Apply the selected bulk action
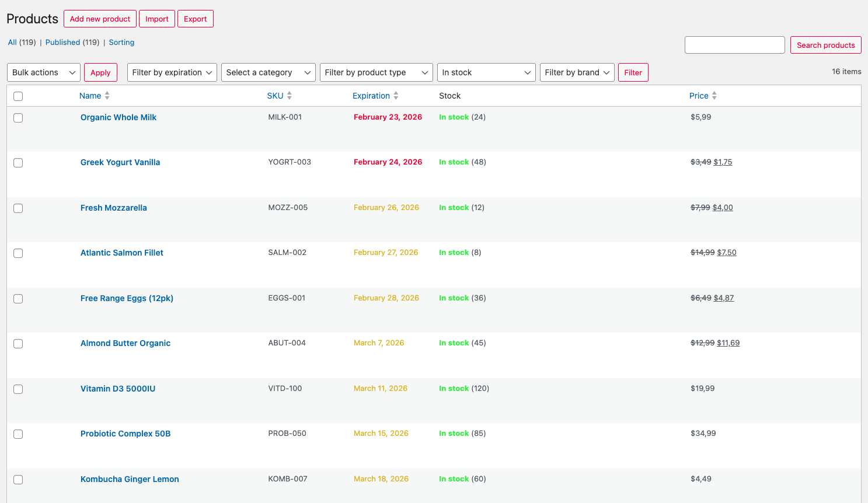 pos(100,72)
